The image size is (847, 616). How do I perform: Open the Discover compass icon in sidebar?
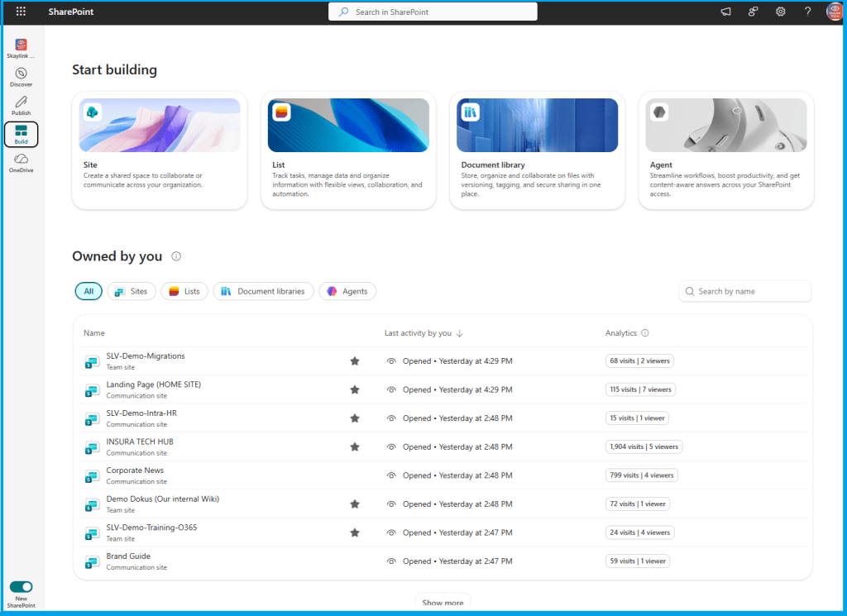coord(22,74)
